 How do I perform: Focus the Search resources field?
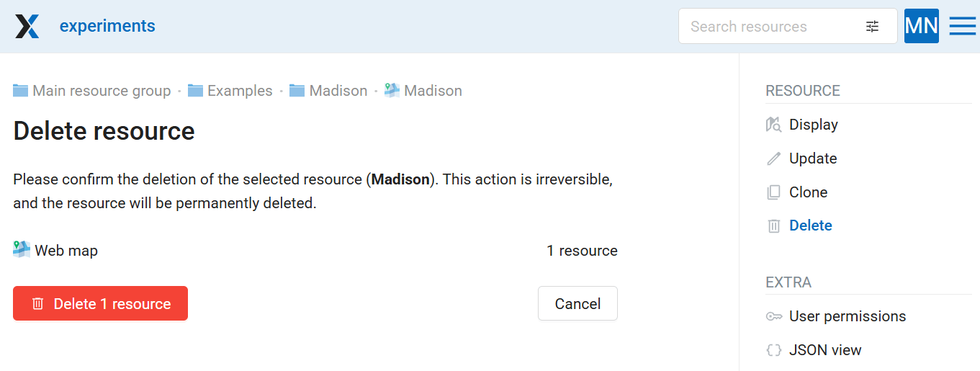pyautogui.click(x=770, y=27)
